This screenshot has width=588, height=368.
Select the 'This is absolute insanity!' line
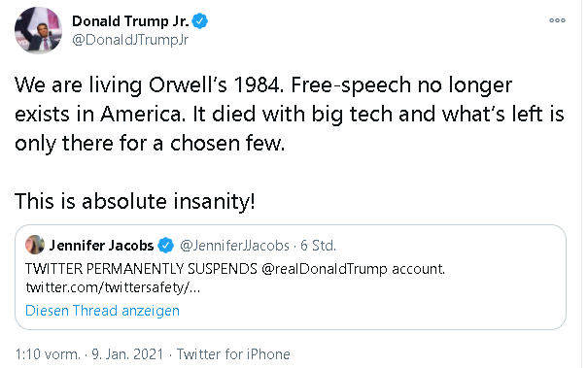click(x=135, y=201)
